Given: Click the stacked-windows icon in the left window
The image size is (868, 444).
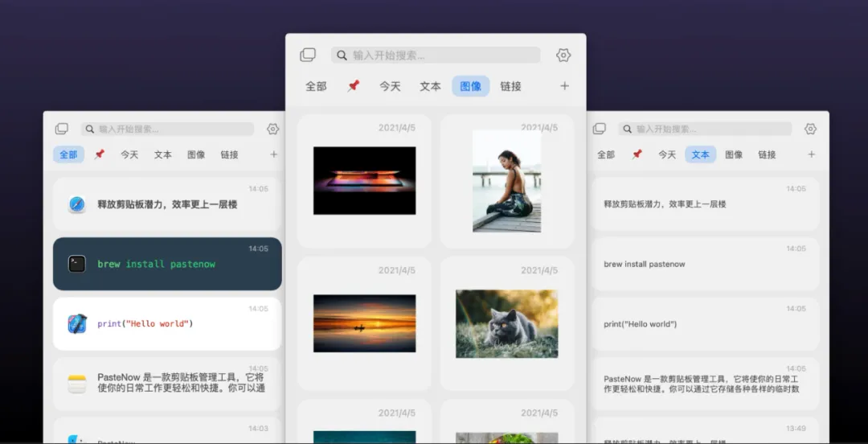Looking at the screenshot, I should [61, 129].
